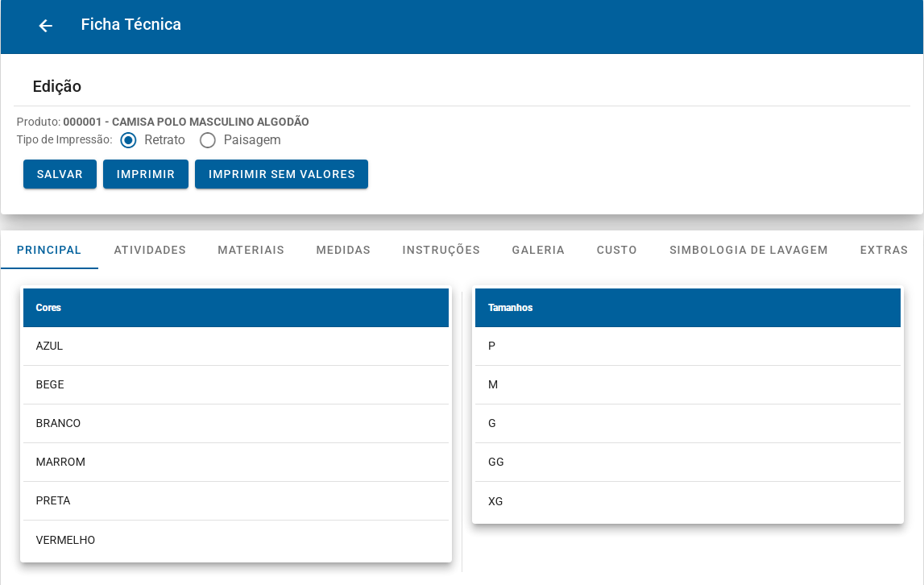Select the Paisagem print type
Screen dimensions: 924x585
click(x=207, y=140)
